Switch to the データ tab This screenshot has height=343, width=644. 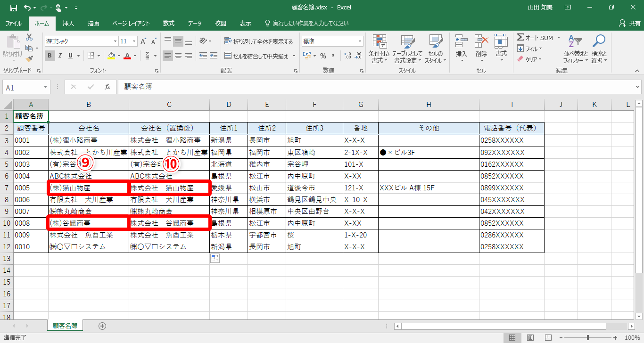195,23
